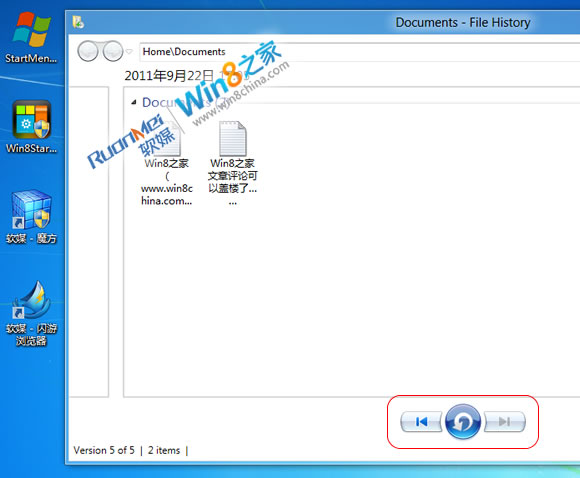Click the 2 items status text
Screen dimensions: 580x478
click(x=164, y=450)
